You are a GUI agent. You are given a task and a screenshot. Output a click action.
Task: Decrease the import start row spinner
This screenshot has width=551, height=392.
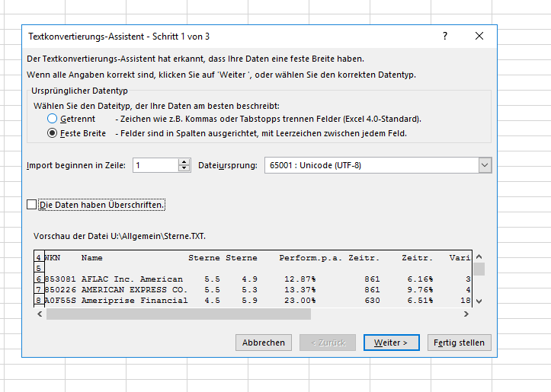tap(184, 168)
